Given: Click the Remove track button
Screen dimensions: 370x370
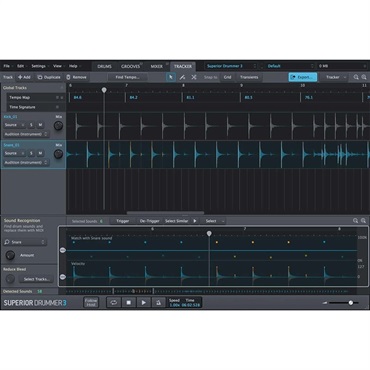Looking at the screenshot, I should point(76,77).
